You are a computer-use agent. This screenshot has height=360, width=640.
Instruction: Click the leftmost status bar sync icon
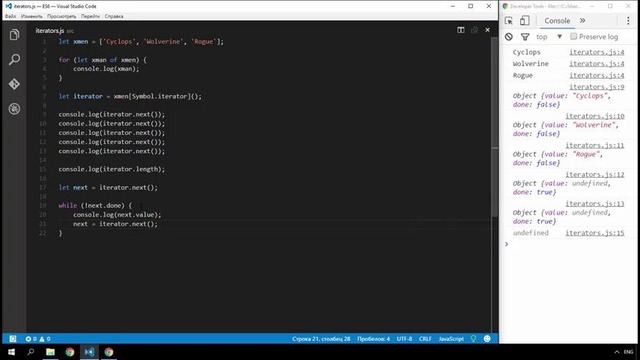[13, 339]
